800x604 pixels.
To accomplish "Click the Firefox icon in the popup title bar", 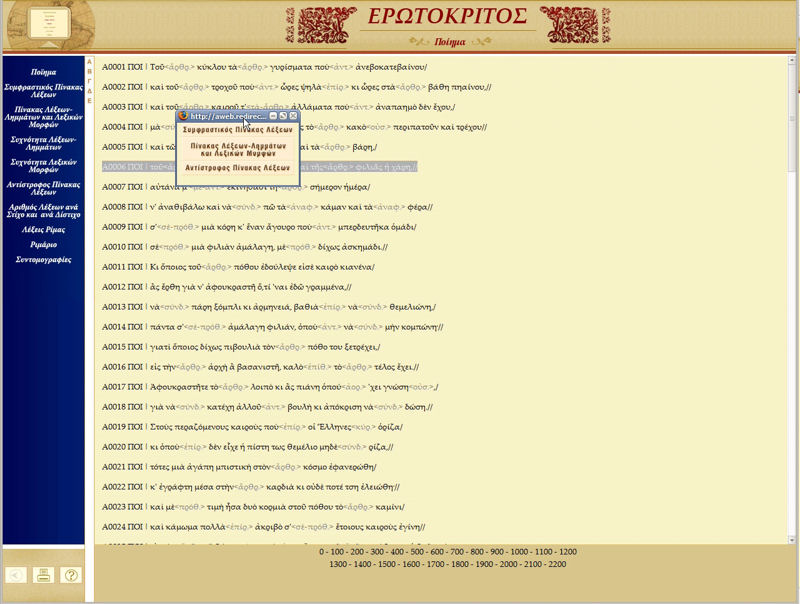I will [183, 117].
